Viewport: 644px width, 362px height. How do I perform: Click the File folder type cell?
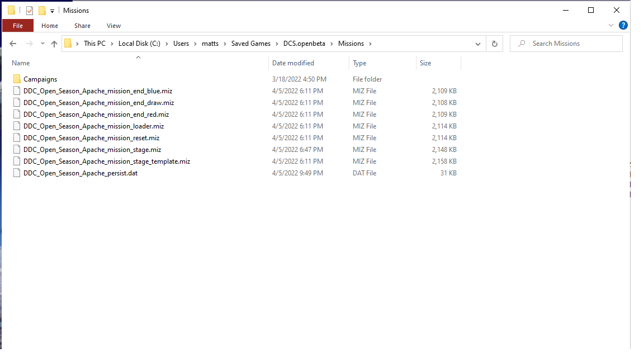367,79
